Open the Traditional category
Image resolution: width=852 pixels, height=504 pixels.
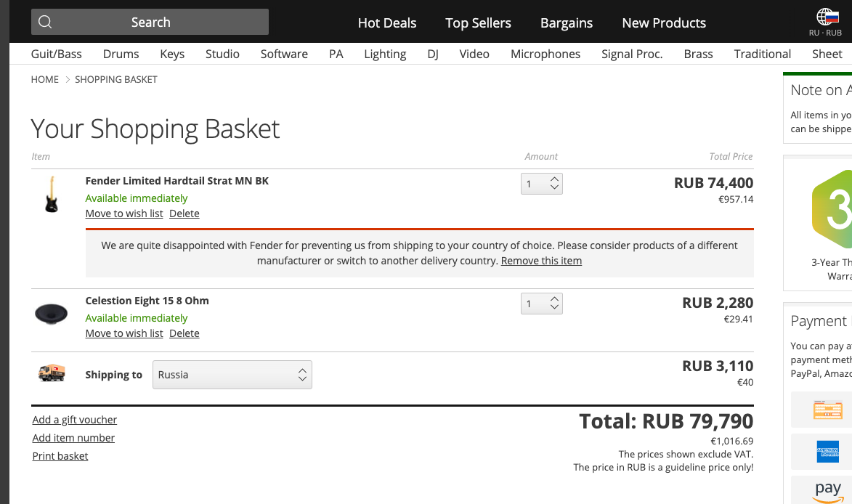pyautogui.click(x=763, y=54)
